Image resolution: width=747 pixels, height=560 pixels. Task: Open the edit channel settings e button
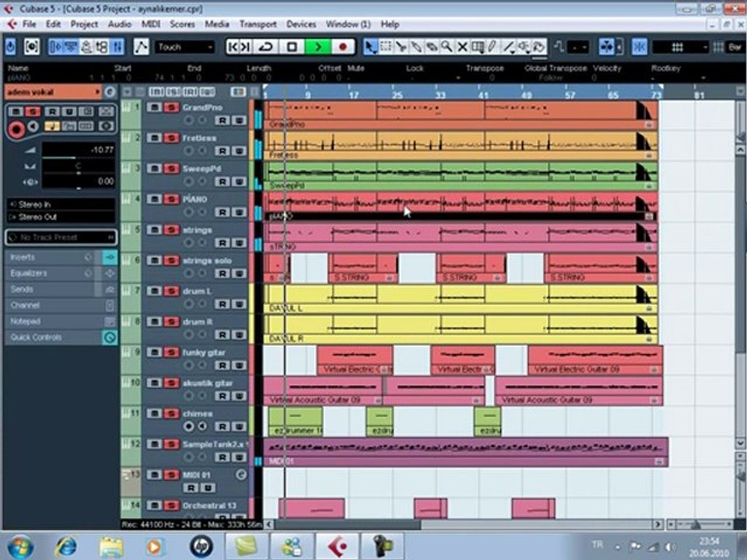(x=109, y=92)
